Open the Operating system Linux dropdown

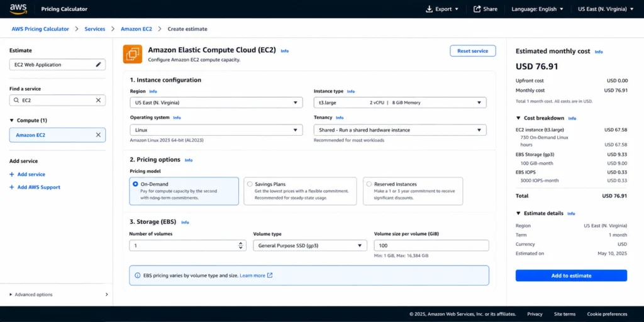tap(216, 130)
